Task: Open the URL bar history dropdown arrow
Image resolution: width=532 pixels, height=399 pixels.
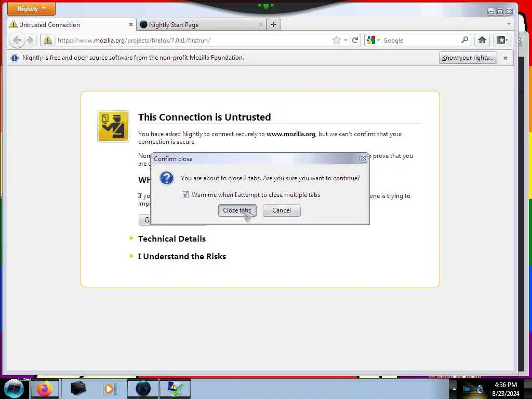Action: click(345, 41)
